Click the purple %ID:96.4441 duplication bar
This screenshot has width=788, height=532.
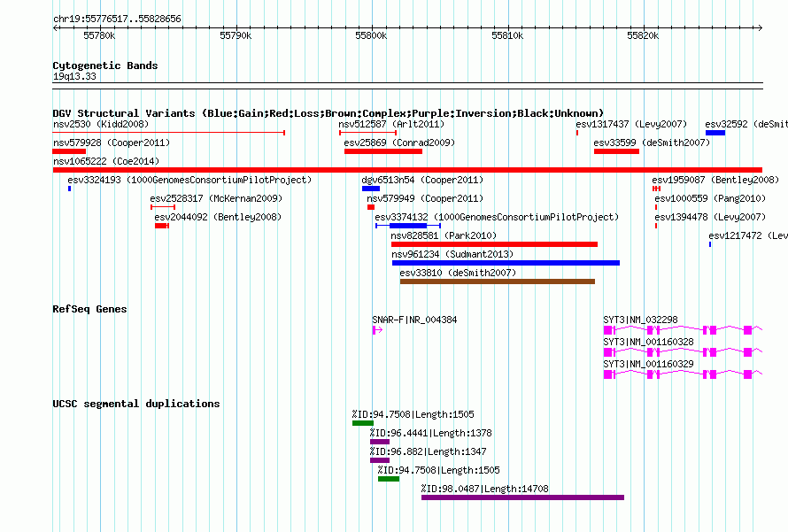tap(380, 442)
